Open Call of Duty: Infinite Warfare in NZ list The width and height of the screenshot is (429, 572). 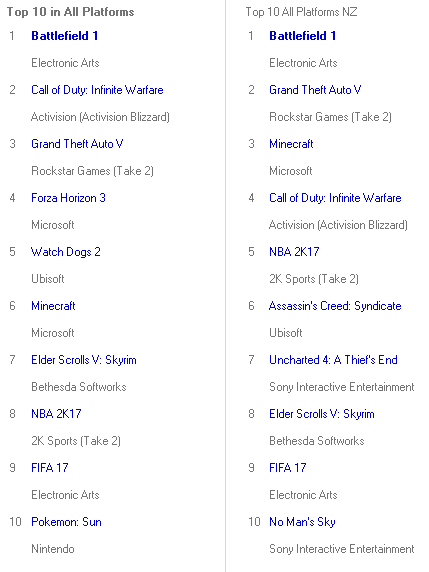pyautogui.click(x=335, y=198)
